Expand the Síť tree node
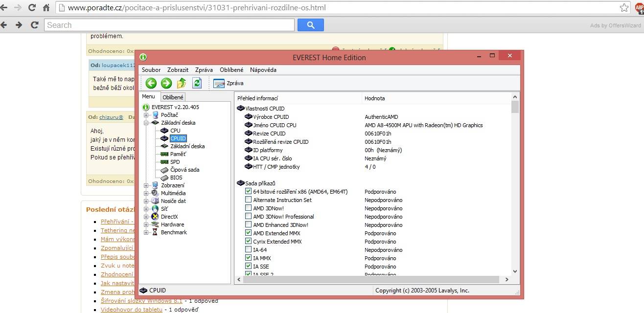The height and width of the screenshot is (313, 644). [146, 209]
